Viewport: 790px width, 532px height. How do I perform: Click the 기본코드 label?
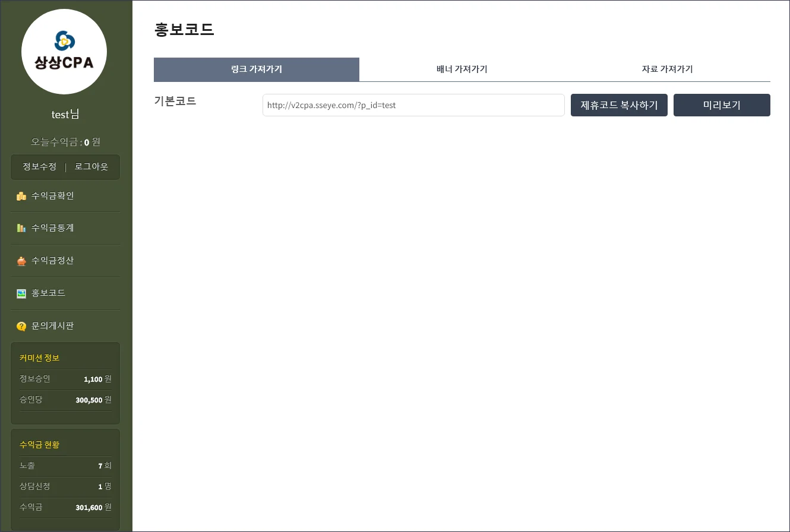coord(175,101)
